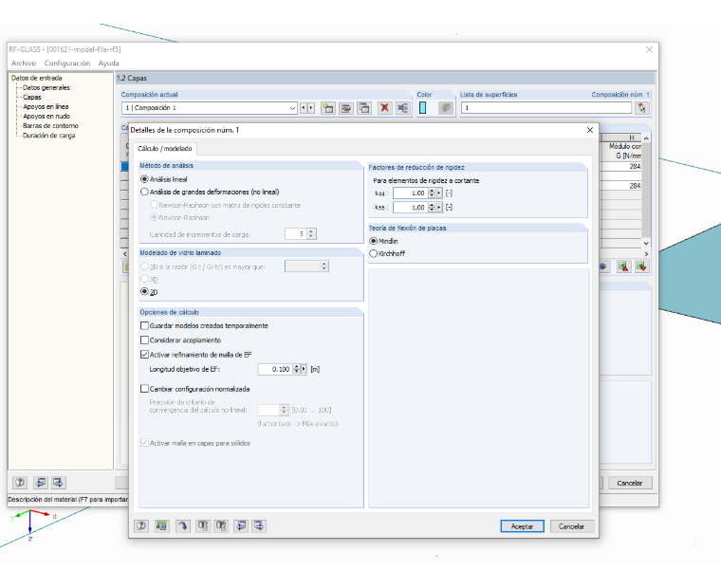This screenshot has width=721, height=588.
Task: Click the load saved default settings icon
Action: coord(203,525)
